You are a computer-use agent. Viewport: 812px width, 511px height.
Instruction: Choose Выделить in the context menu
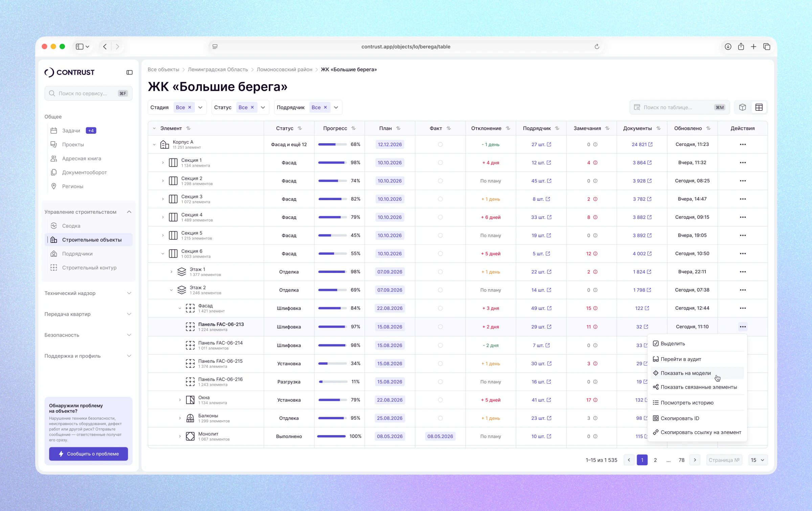pos(697,344)
